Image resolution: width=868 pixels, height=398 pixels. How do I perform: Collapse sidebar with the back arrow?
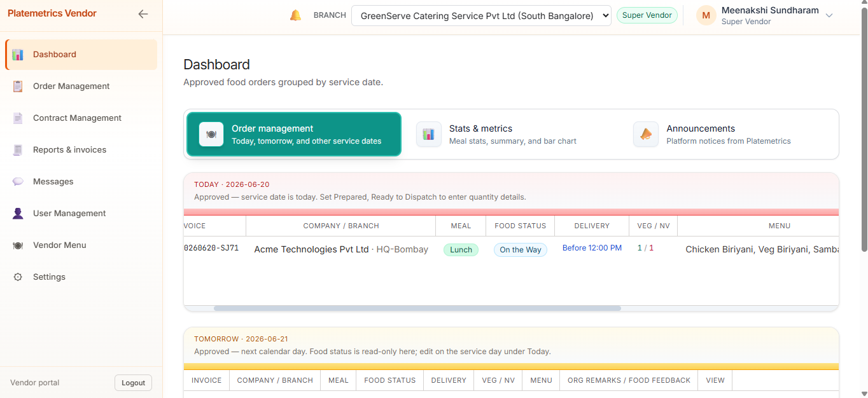[x=143, y=14]
